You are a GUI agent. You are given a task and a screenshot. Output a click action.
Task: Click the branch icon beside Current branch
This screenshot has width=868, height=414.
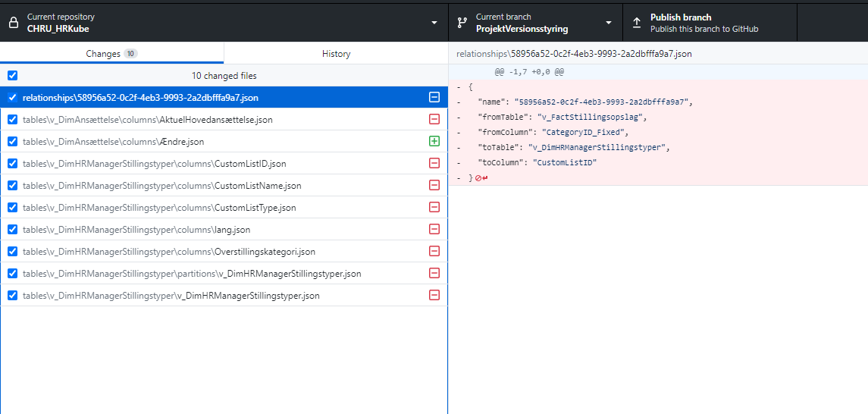click(462, 23)
